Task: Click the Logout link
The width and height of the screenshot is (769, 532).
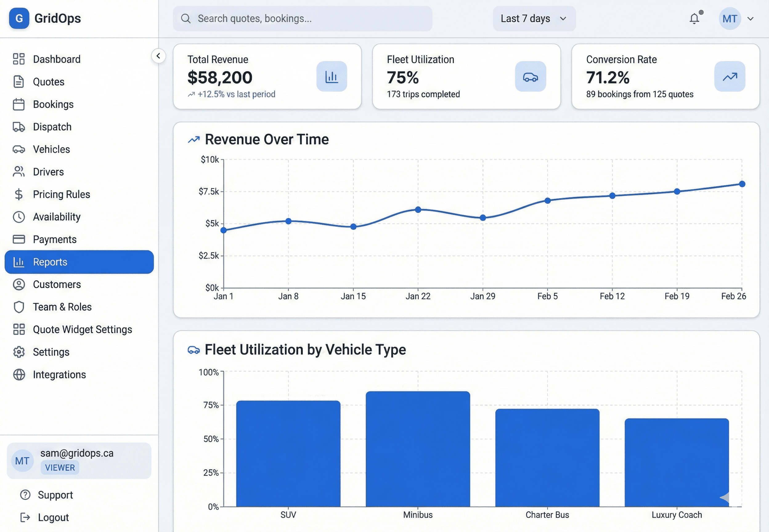Action: [53, 517]
